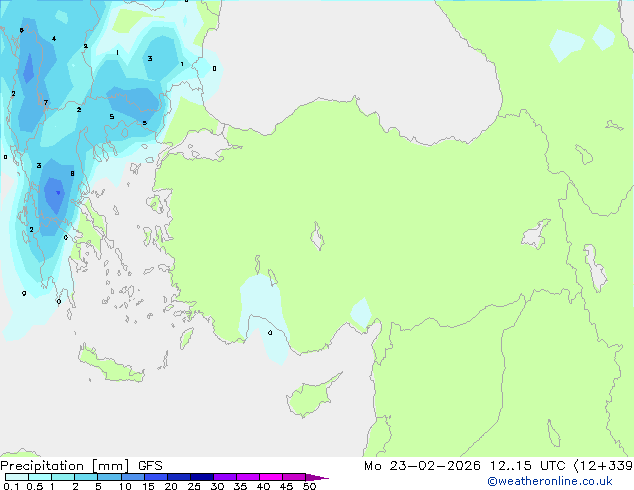The height and width of the screenshot is (490, 634).
Task: Click the '7' precipitation value on the map
Action: coord(46,102)
